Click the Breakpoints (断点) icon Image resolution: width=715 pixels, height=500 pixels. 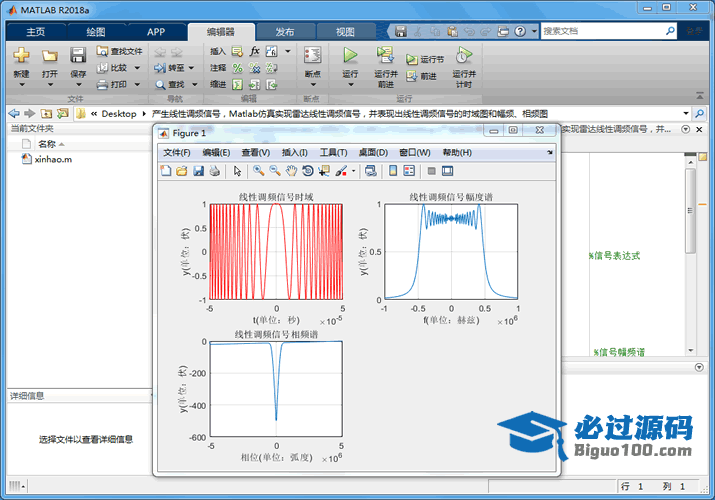pos(312,56)
